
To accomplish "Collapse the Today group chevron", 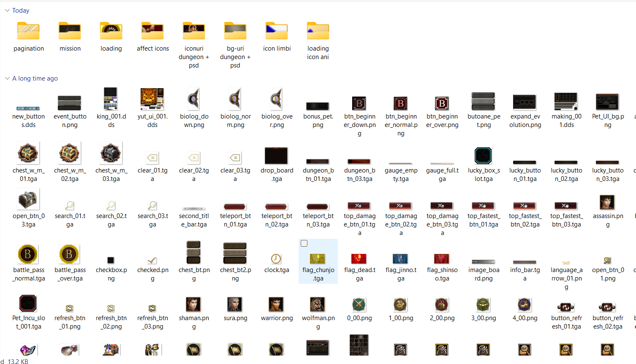I will 7,11.
